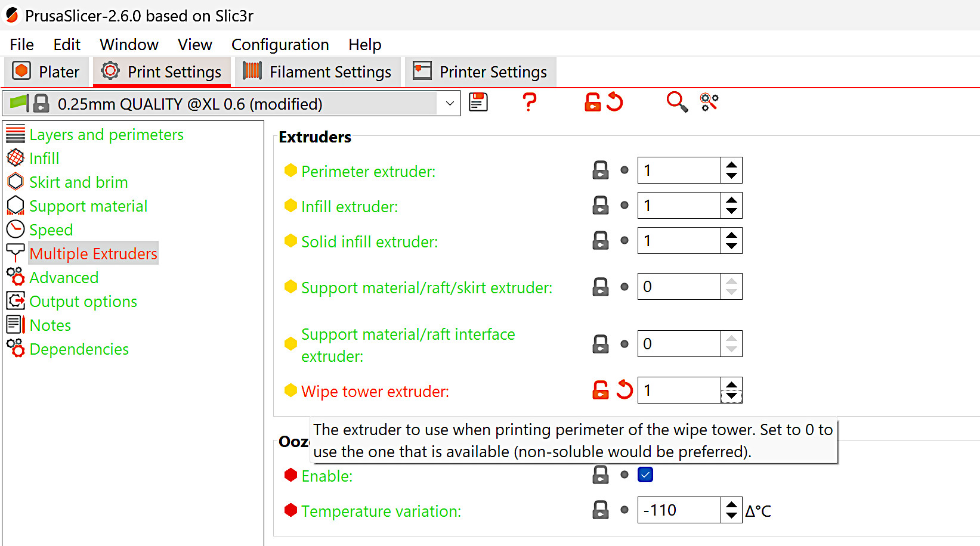
Task: Switch to the Printer Settings tab
Action: pyautogui.click(x=480, y=72)
